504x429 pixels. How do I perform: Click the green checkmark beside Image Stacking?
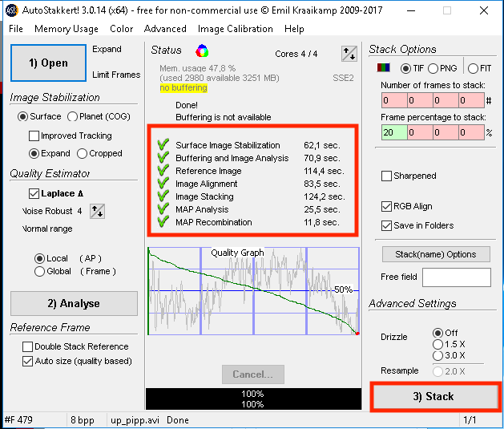click(x=163, y=196)
